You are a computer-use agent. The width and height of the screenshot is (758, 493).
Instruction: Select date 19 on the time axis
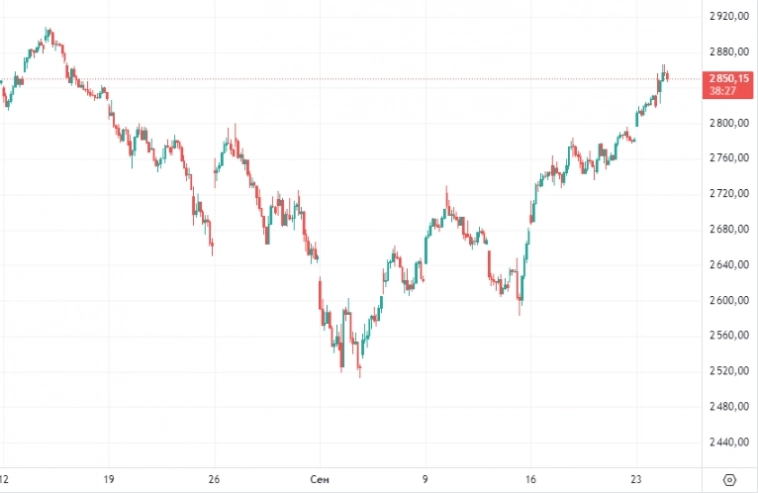pyautogui.click(x=109, y=478)
